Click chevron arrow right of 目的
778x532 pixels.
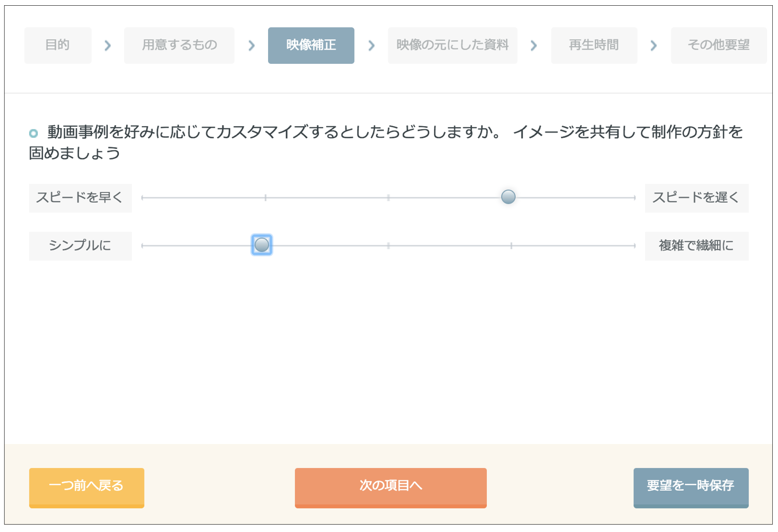pyautogui.click(x=108, y=46)
